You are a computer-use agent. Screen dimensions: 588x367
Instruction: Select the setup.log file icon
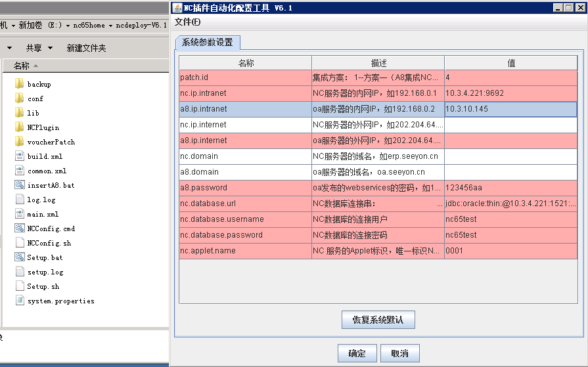[x=20, y=271]
